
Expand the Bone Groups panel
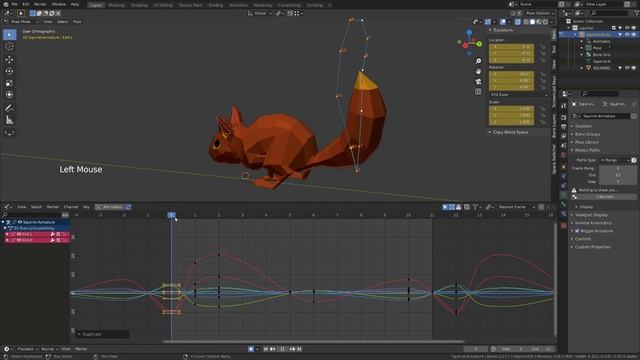point(587,134)
